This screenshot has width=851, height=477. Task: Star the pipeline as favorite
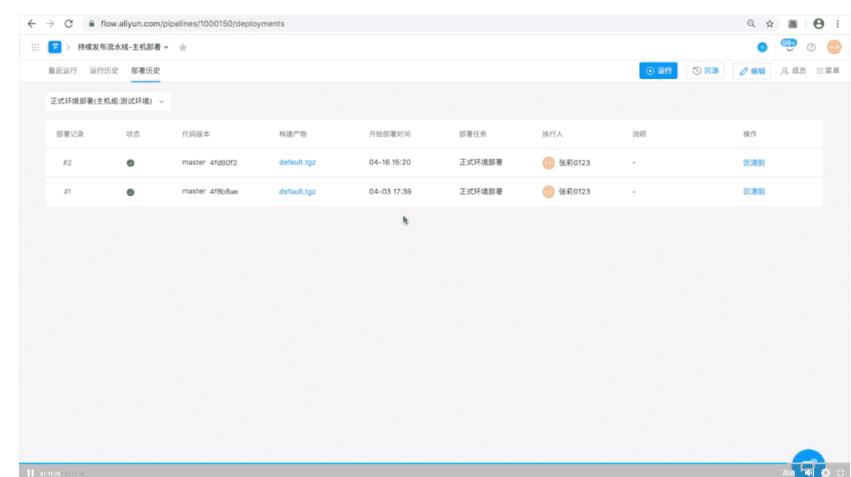[182, 47]
